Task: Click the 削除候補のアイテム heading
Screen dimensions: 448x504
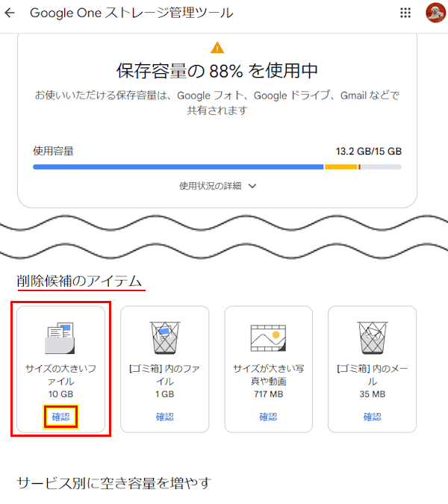Action: click(x=79, y=281)
